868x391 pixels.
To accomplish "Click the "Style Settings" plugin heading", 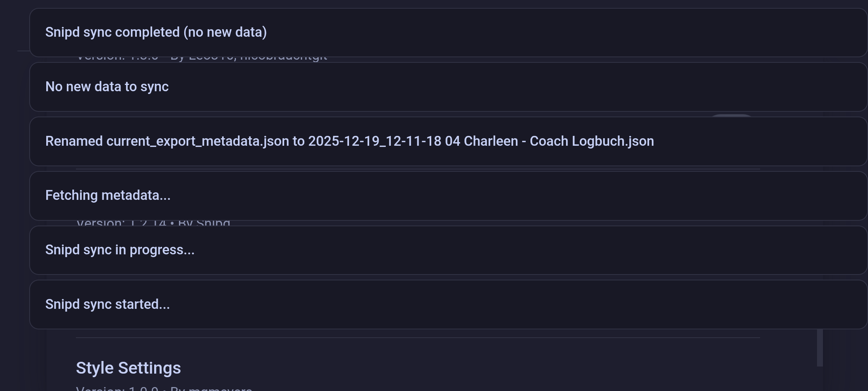I will 128,368.
